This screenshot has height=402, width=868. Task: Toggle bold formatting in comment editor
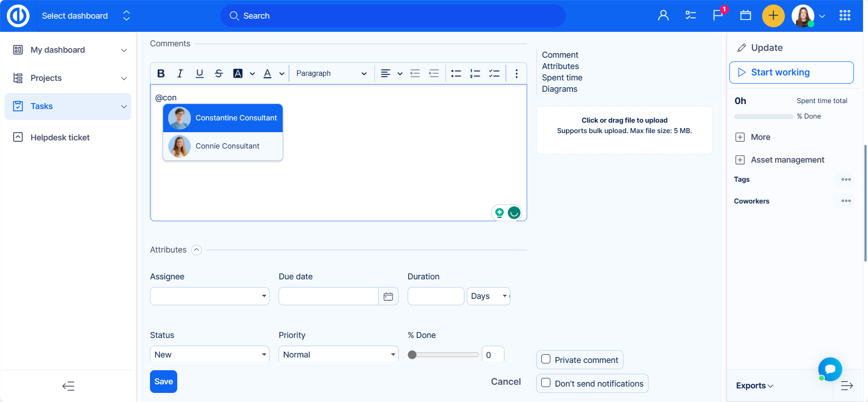click(x=161, y=74)
